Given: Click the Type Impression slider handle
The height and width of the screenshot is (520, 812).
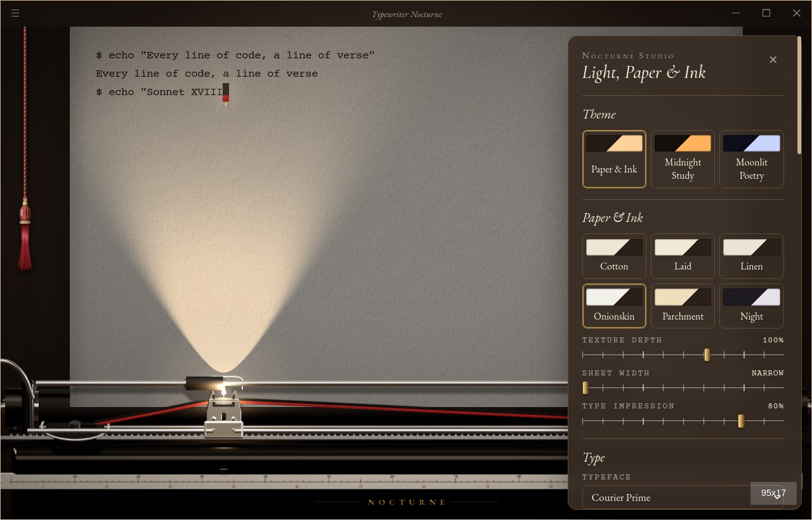Looking at the screenshot, I should (741, 421).
